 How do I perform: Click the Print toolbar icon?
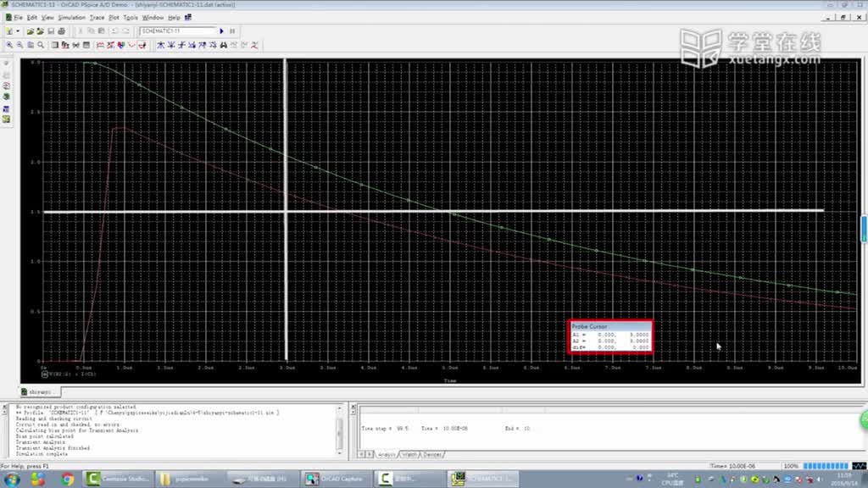(62, 31)
